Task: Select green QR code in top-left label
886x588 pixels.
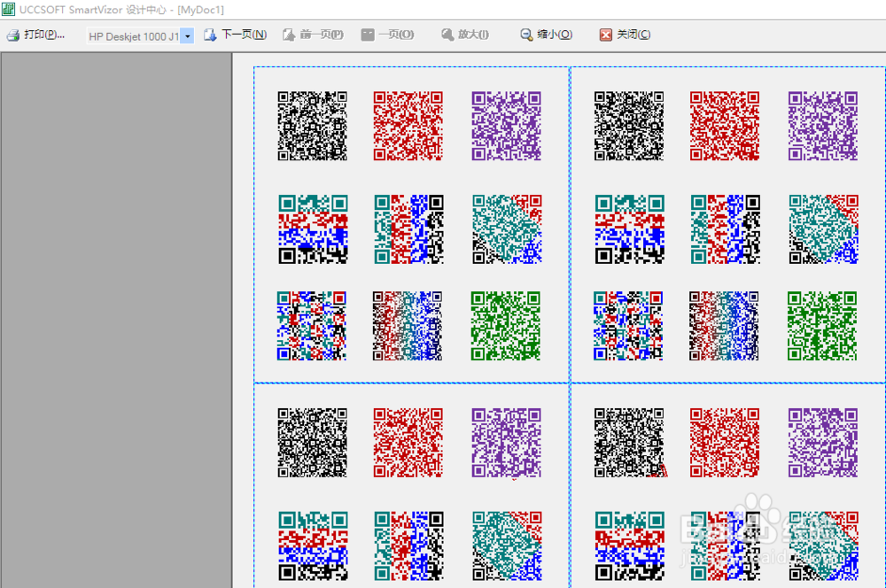Action: (506, 326)
